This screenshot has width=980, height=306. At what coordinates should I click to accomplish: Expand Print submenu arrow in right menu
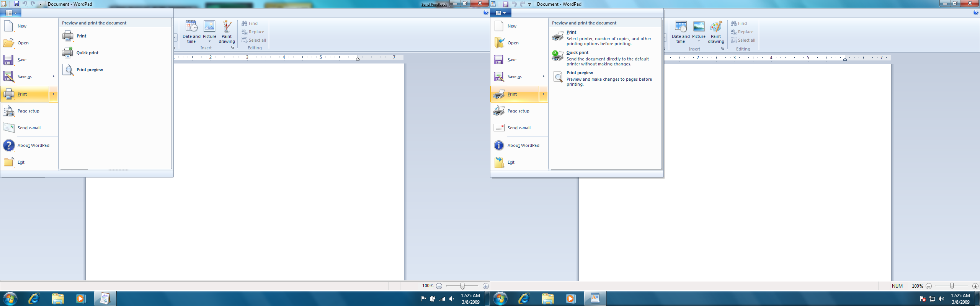click(x=544, y=94)
